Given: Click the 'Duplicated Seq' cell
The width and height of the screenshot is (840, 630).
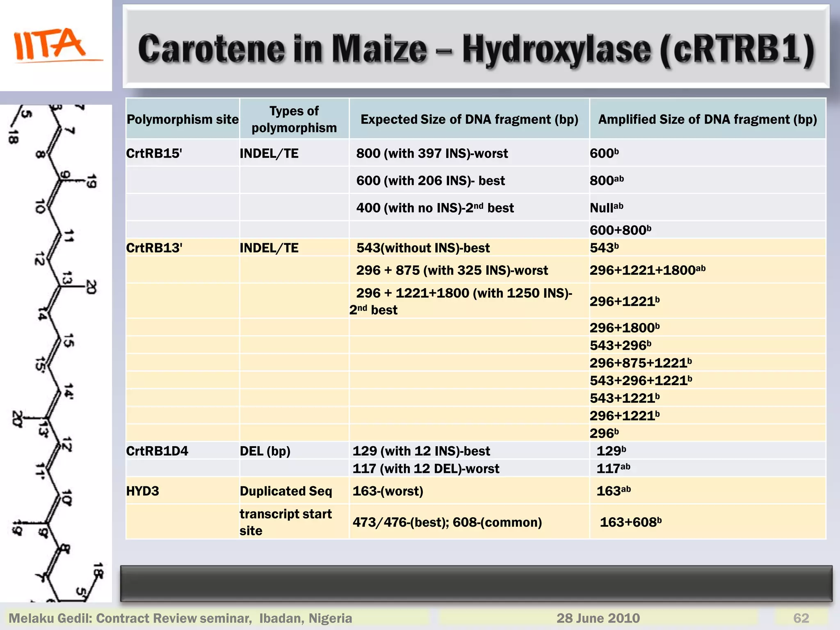Looking at the screenshot, I should coord(294,491).
